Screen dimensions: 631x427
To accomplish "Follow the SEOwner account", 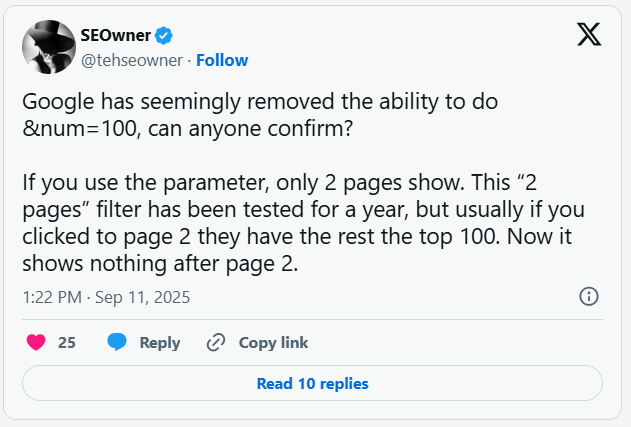I will (x=222, y=60).
